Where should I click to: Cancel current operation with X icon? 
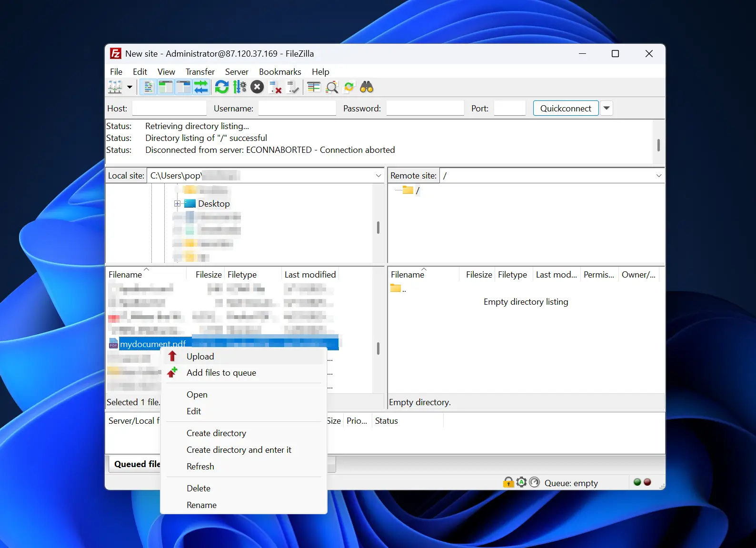[257, 87]
